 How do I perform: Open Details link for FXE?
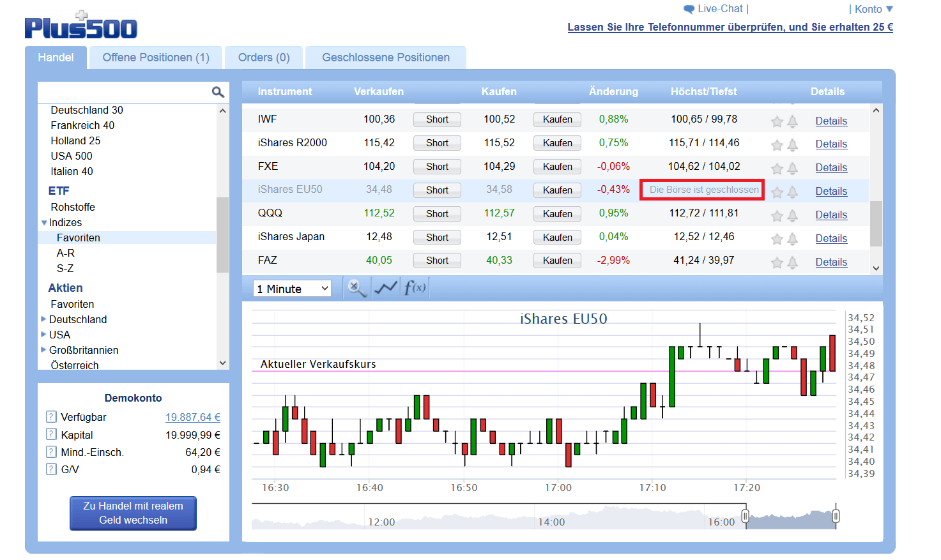coord(831,167)
